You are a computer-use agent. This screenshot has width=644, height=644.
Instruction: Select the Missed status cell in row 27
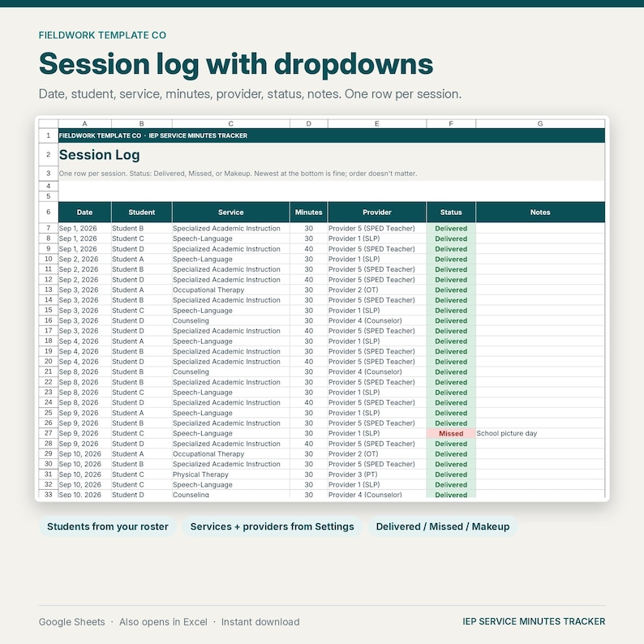click(x=451, y=433)
